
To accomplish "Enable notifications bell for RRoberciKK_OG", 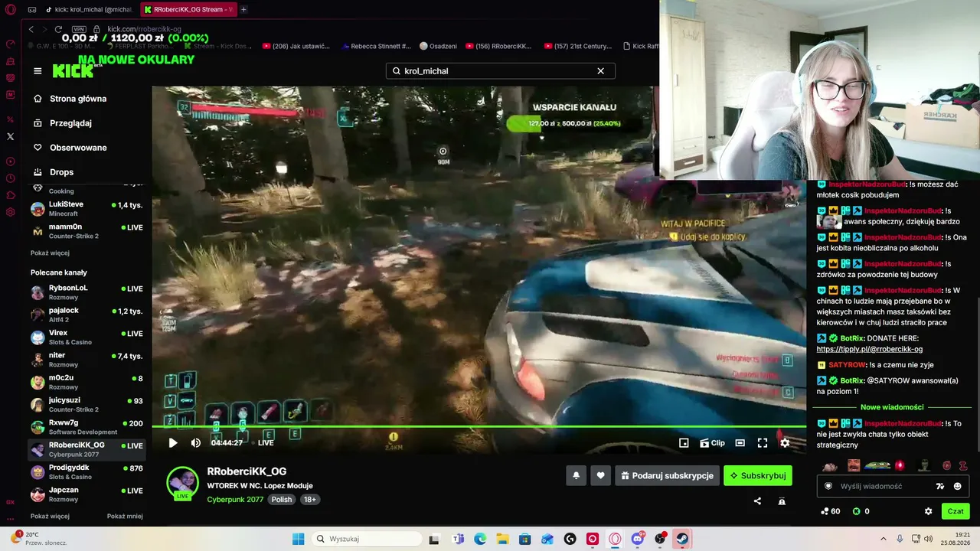I will click(577, 475).
